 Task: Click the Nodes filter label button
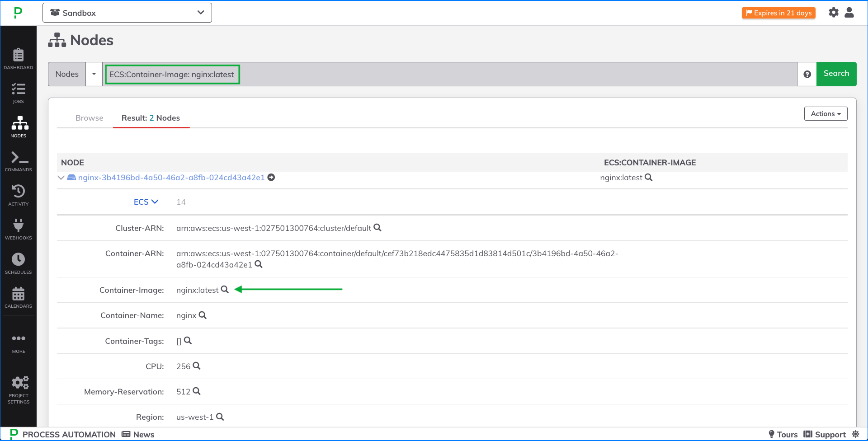pyautogui.click(x=67, y=74)
